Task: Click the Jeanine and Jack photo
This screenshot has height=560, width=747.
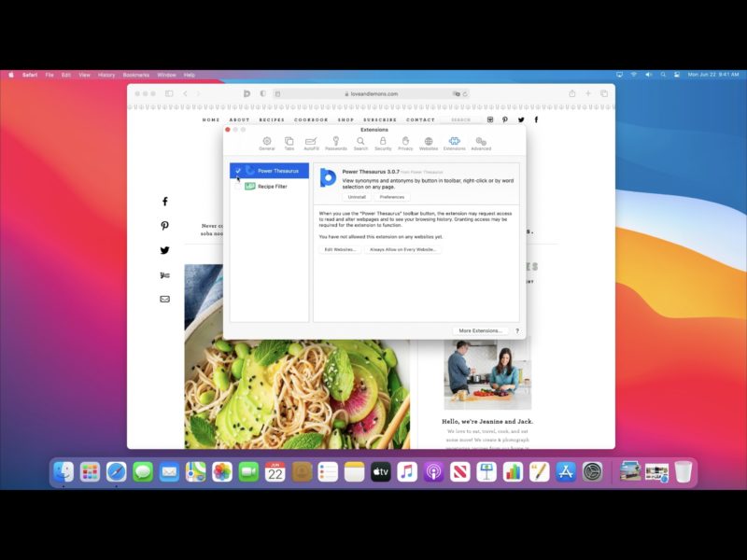Action: point(487,375)
